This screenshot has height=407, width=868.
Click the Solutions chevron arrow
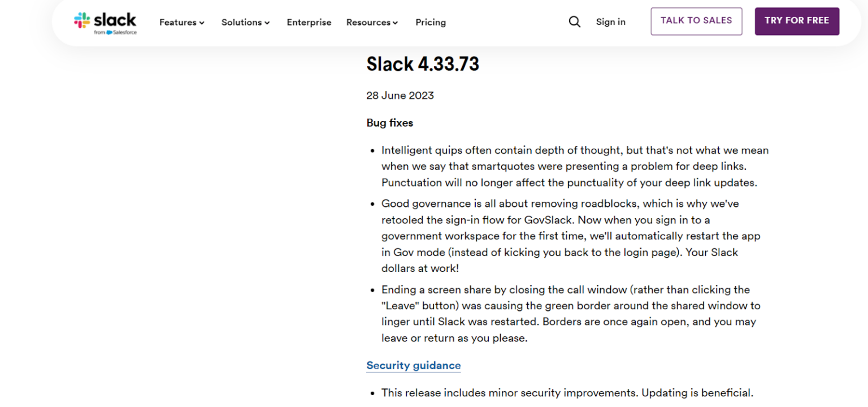click(266, 23)
